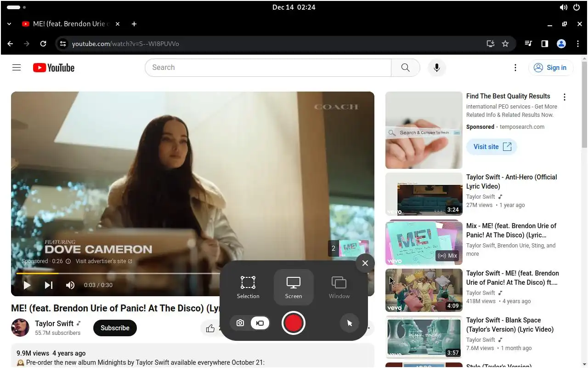Bookmark this tab with star
The height and width of the screenshot is (368, 588).
point(505,44)
